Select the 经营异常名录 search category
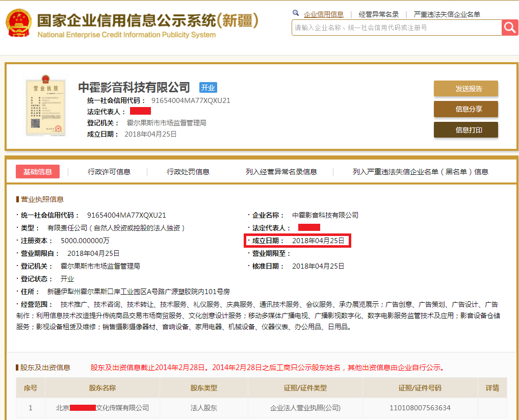 tap(379, 14)
